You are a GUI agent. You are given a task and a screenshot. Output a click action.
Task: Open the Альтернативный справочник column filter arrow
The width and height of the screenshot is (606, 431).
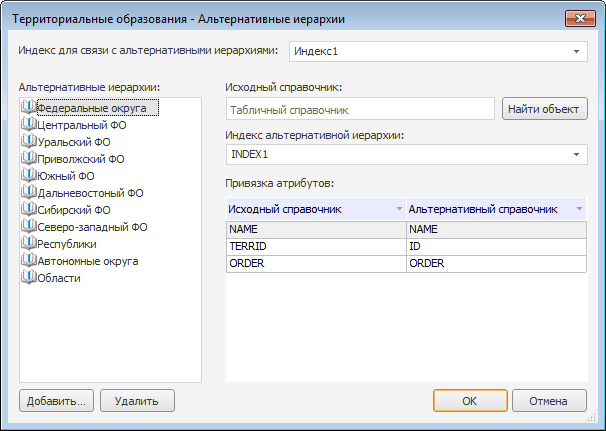[579, 209]
